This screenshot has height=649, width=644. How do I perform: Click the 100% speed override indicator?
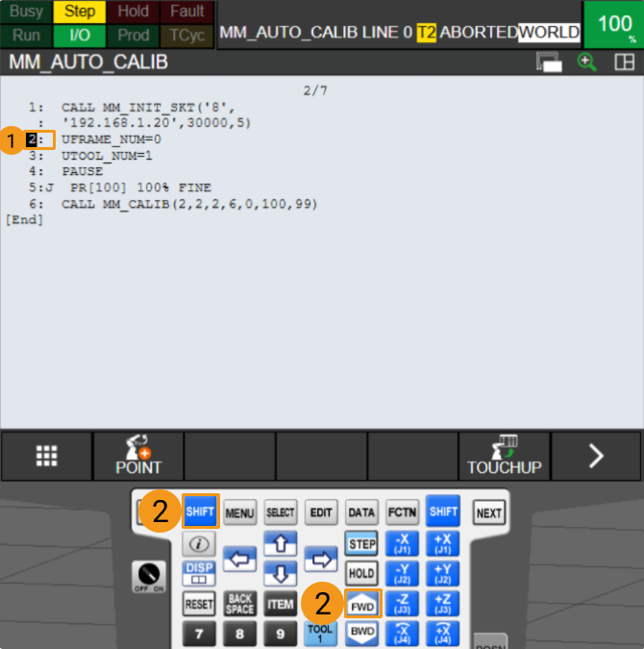coord(614,24)
